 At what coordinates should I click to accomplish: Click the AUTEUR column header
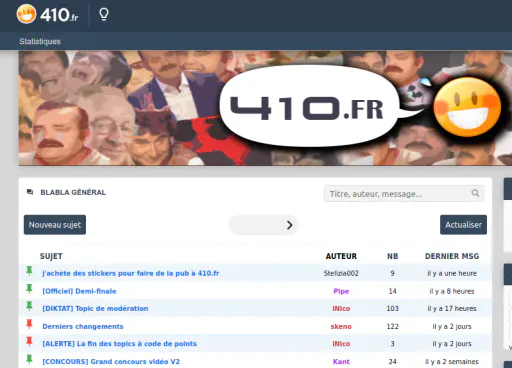point(341,256)
